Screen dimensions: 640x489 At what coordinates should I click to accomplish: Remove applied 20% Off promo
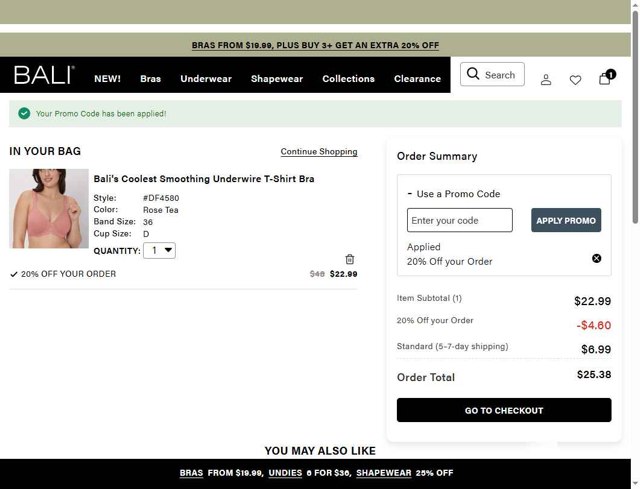click(596, 258)
